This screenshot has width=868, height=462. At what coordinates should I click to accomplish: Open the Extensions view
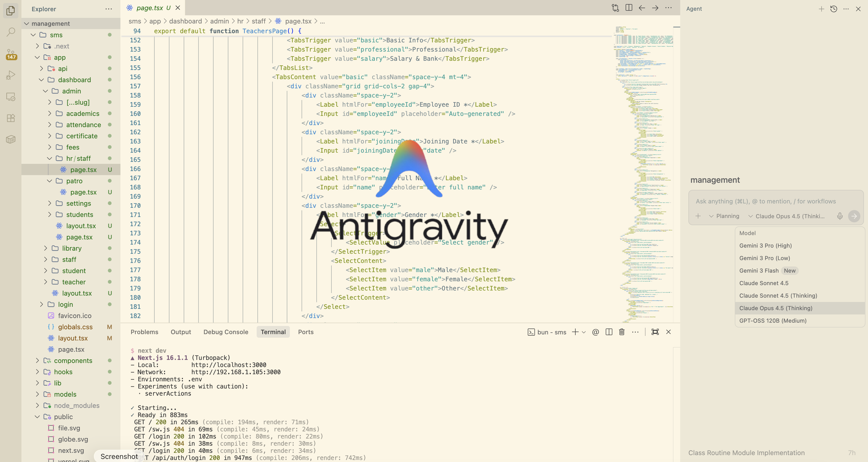click(x=11, y=118)
